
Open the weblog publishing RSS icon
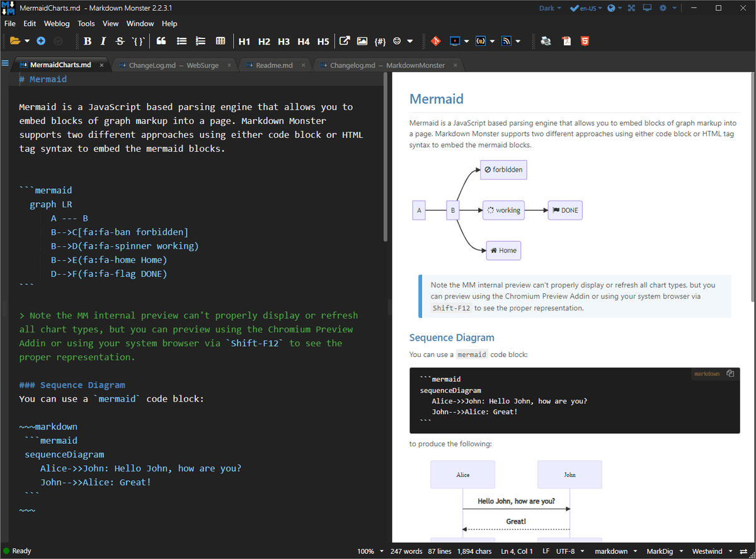click(x=506, y=41)
